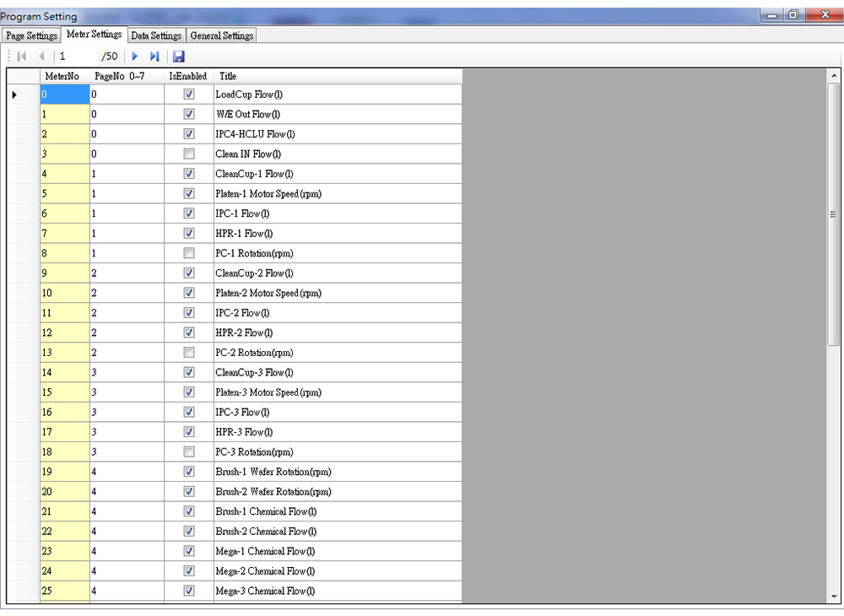Toggle HPR-2 Flow(l) enabled checkbox
844x616 pixels.
[189, 332]
